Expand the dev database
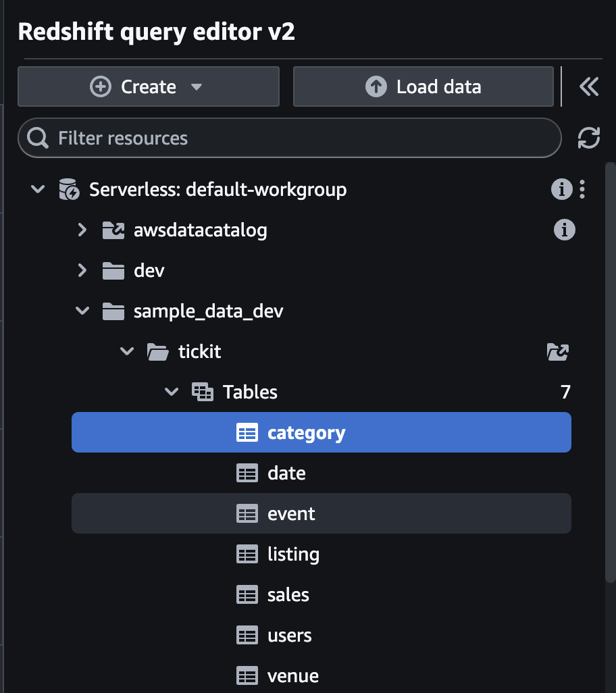 click(x=82, y=270)
